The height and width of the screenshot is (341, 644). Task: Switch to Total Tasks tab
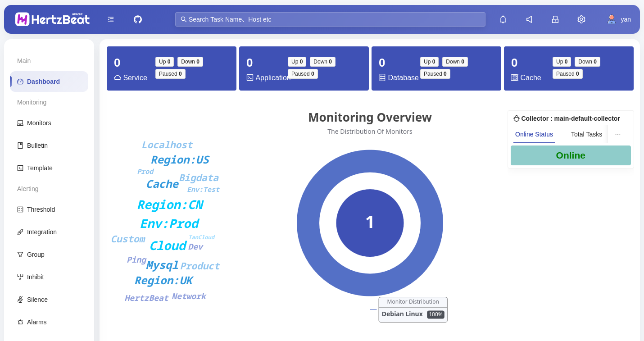coord(586,134)
